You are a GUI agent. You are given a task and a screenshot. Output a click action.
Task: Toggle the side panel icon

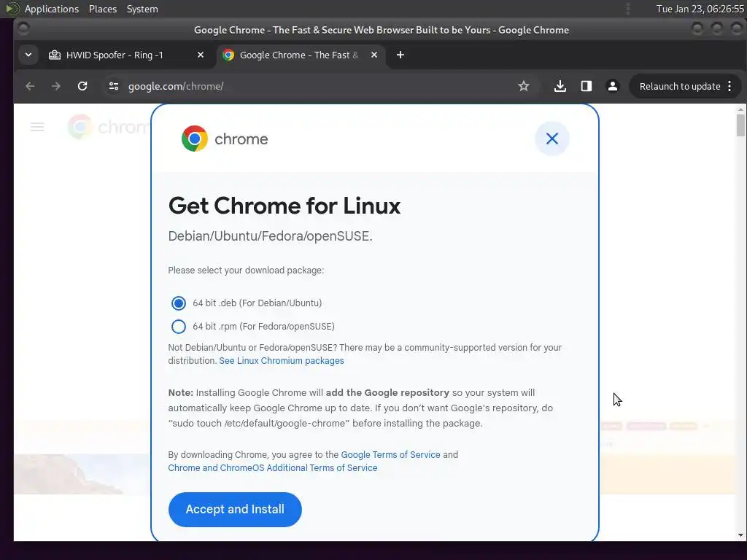click(x=587, y=86)
